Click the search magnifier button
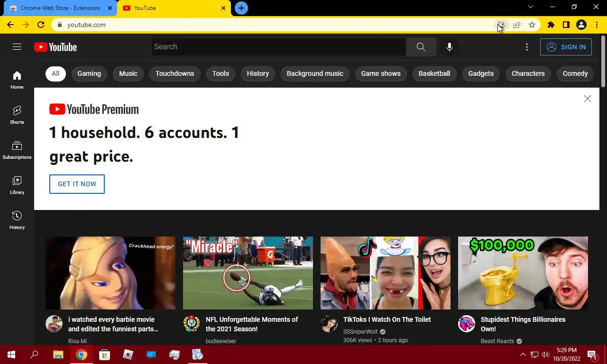The width and height of the screenshot is (607, 364). click(x=421, y=46)
